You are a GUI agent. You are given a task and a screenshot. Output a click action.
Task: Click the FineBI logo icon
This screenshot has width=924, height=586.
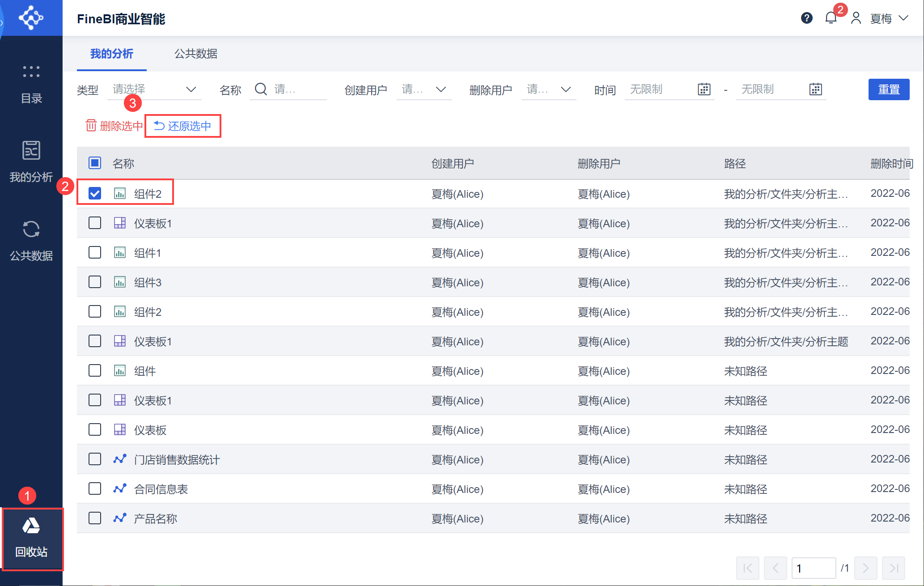click(x=31, y=18)
